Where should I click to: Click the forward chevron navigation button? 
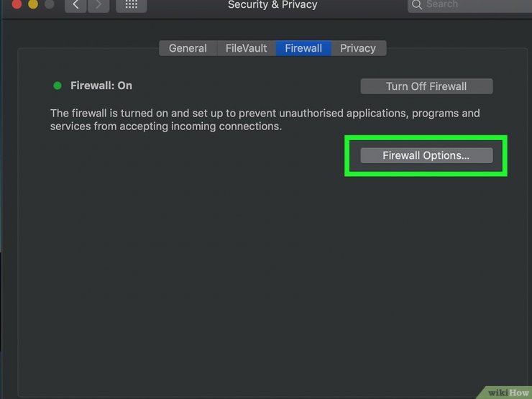(x=98, y=5)
